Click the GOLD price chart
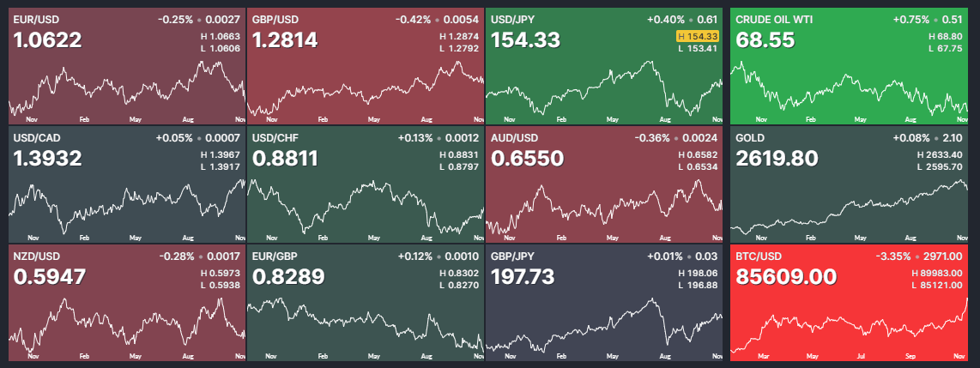This screenshot has height=368, width=980. pyautogui.click(x=848, y=210)
